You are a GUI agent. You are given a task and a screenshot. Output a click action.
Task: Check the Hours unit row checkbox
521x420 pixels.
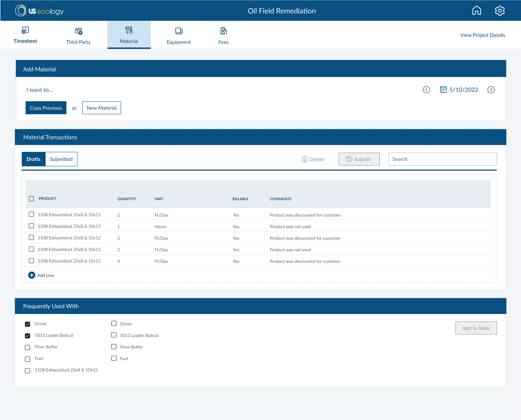31,226
